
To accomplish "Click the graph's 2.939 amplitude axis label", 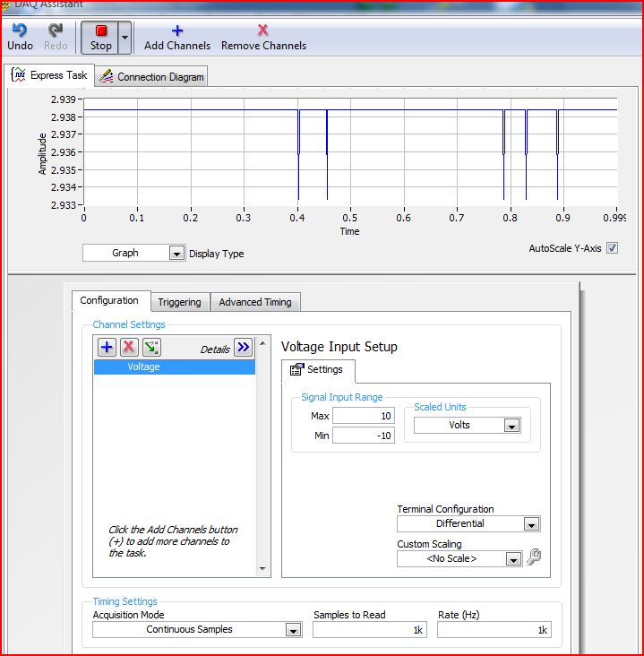I will [x=64, y=99].
